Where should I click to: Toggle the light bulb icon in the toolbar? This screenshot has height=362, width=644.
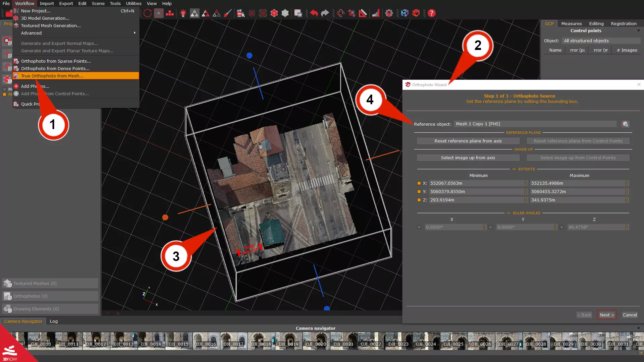coord(183,13)
